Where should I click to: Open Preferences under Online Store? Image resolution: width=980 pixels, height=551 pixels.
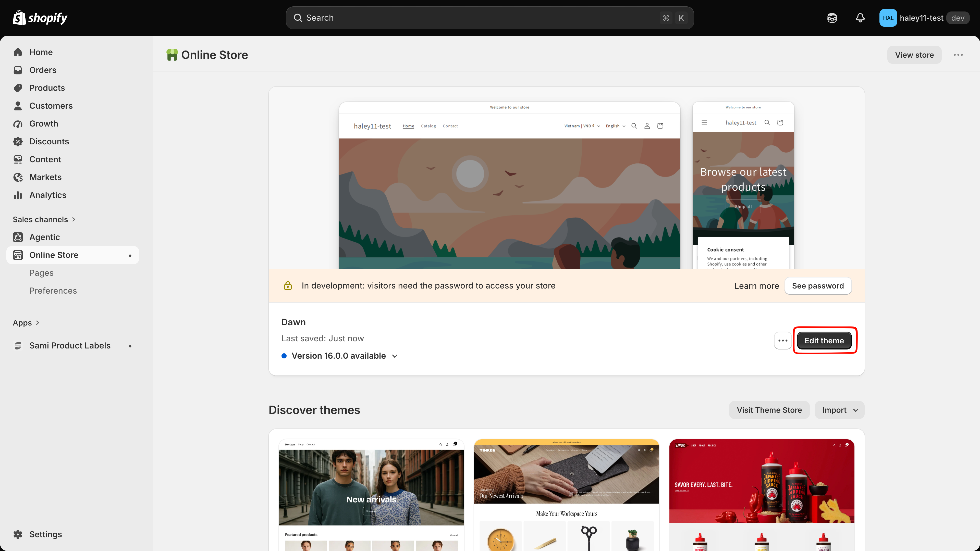pyautogui.click(x=53, y=291)
